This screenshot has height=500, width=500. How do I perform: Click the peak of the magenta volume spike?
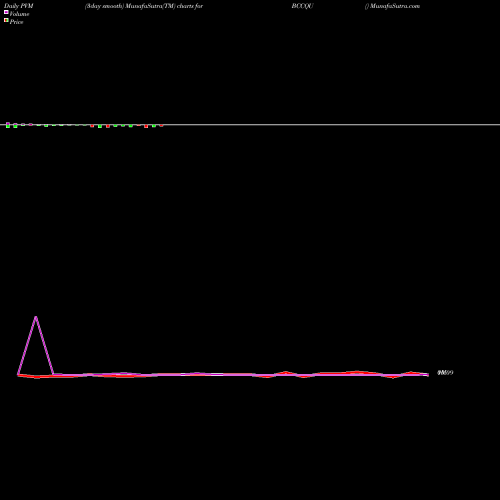point(36,317)
